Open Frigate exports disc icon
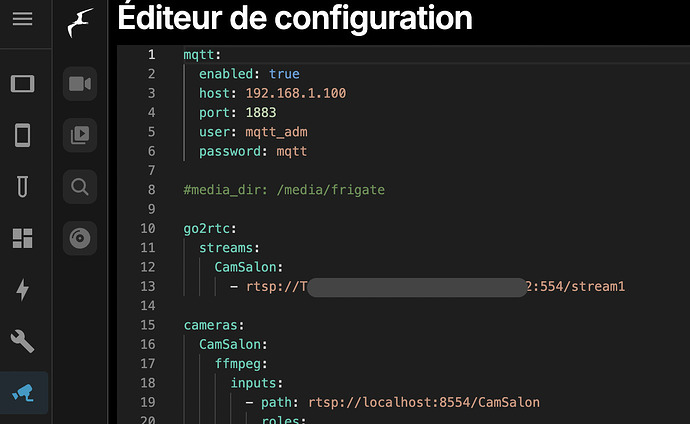The image size is (690, 424). (x=78, y=238)
